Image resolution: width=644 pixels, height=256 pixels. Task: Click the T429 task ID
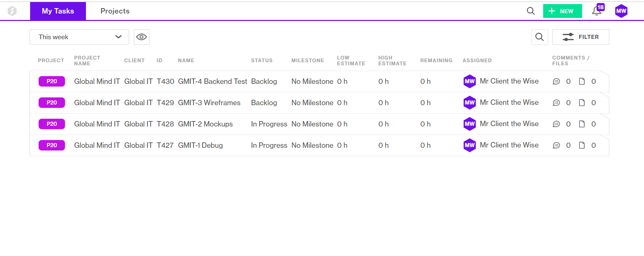pyautogui.click(x=165, y=103)
